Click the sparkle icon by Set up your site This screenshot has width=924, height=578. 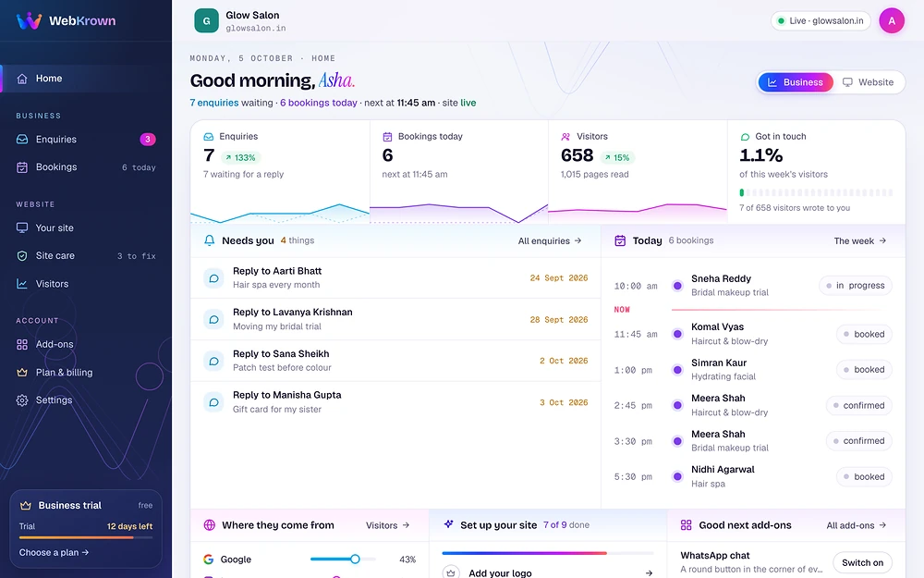[x=448, y=524]
